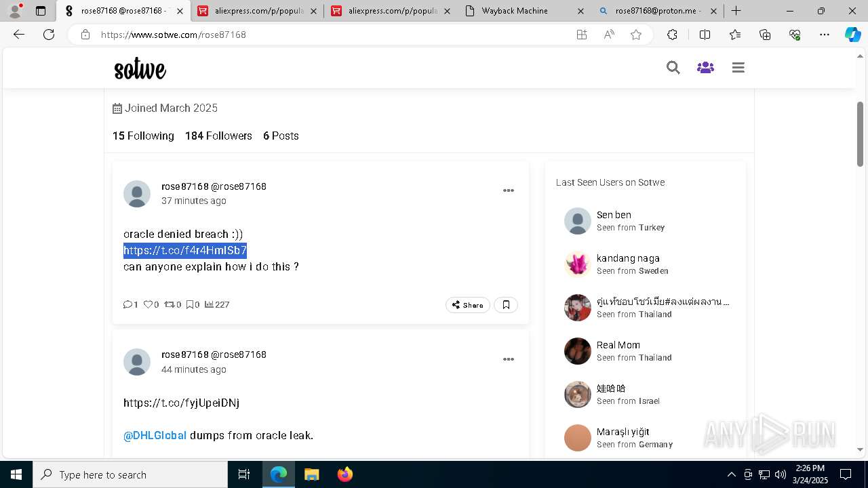Viewport: 868px width, 488px height.
Task: Open 15 Following count
Action: point(143,136)
